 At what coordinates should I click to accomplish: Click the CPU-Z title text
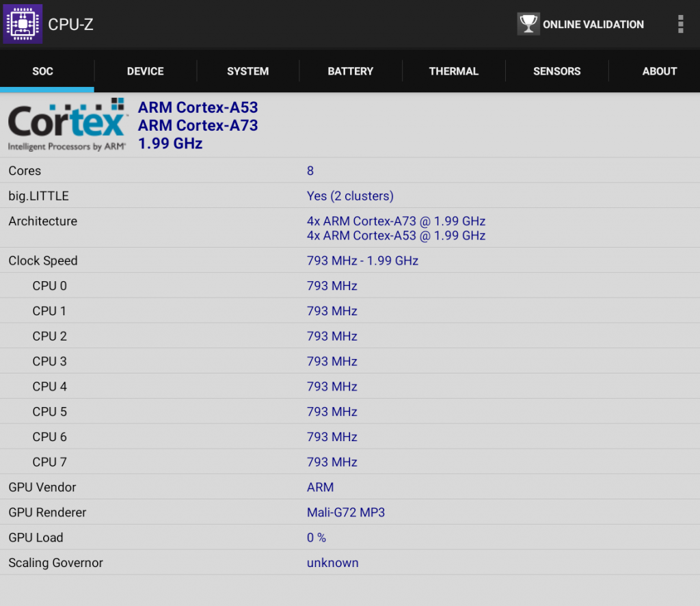coord(70,25)
